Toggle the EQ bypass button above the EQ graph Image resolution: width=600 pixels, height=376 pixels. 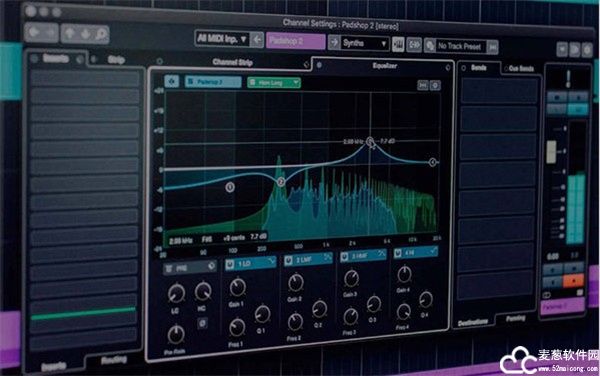pyautogui.click(x=171, y=81)
